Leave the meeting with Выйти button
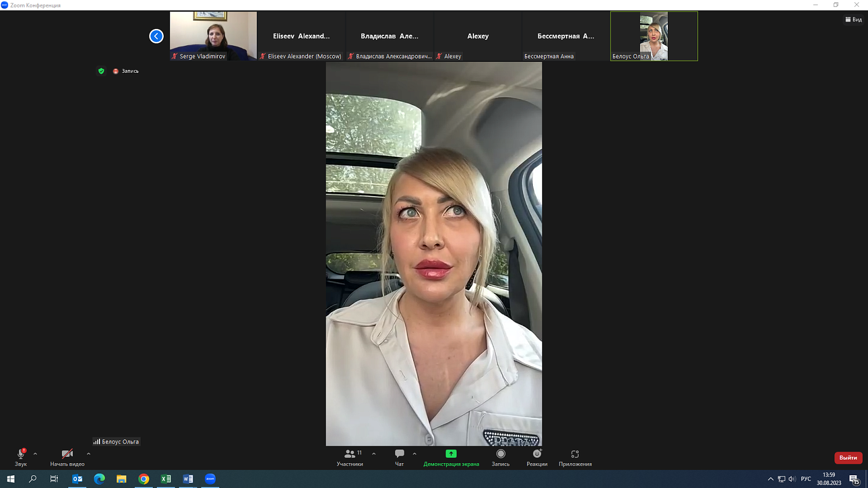The width and height of the screenshot is (868, 488). 848,457
